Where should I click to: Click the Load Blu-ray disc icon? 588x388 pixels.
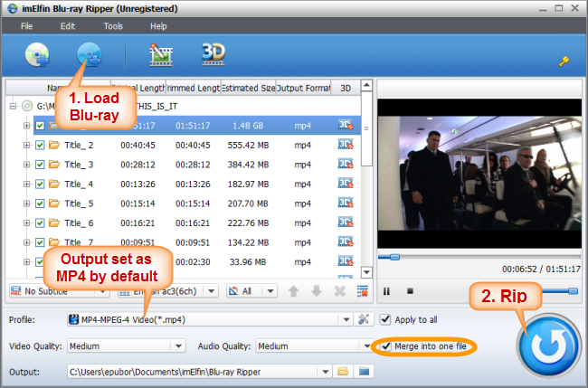(90, 55)
